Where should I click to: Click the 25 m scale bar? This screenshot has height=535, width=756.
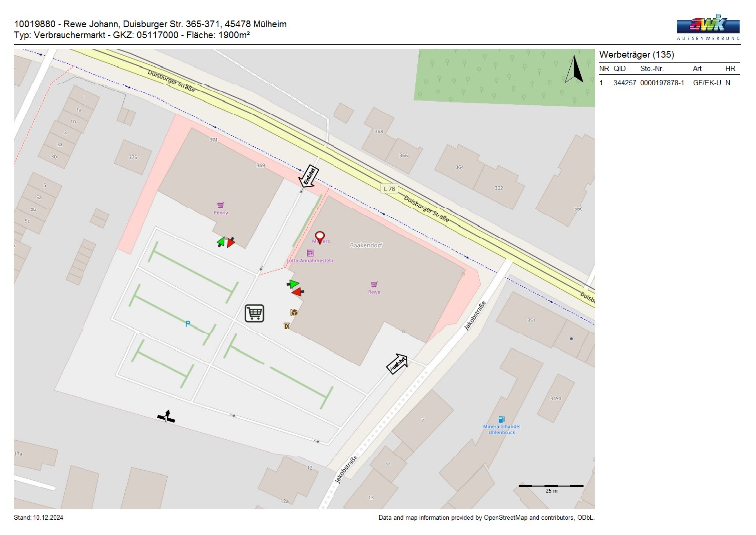point(551,486)
